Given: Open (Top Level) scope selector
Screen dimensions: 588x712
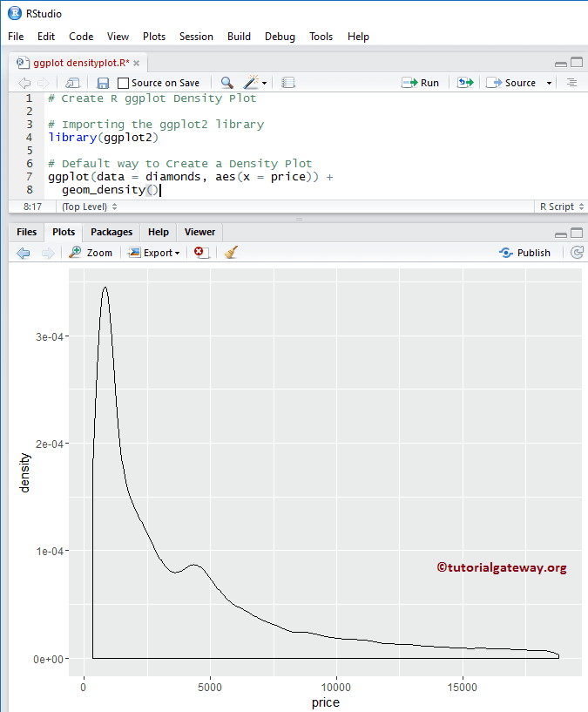Looking at the screenshot, I should click(x=90, y=207).
